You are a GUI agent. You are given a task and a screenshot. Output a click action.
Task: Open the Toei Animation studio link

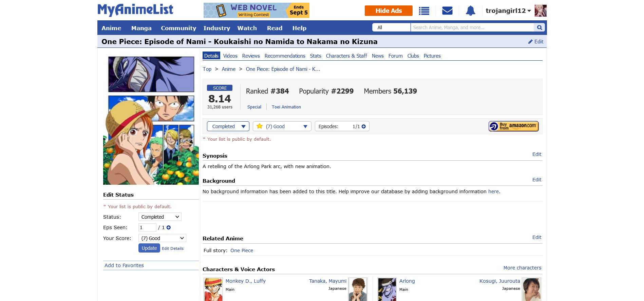(x=286, y=107)
